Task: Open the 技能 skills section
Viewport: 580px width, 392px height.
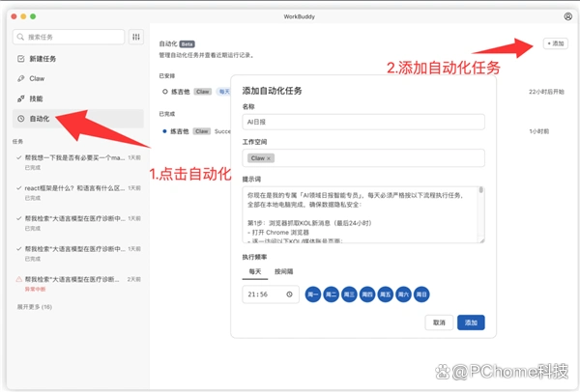Action: pyautogui.click(x=35, y=98)
